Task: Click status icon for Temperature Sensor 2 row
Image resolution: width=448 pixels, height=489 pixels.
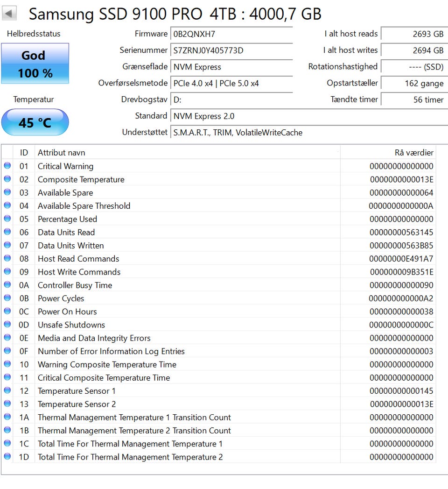Action: coord(7,404)
